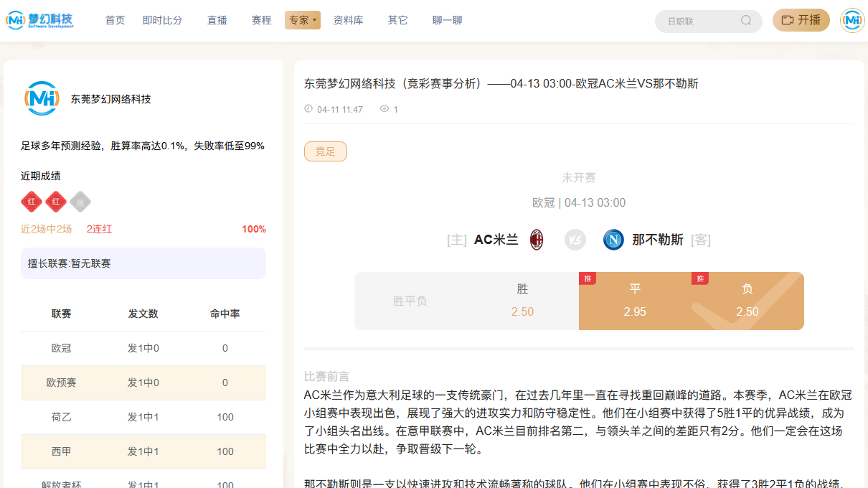Click the 100 hit rate in 西甲 row
Viewport: 868px width, 488px height.
[225, 451]
